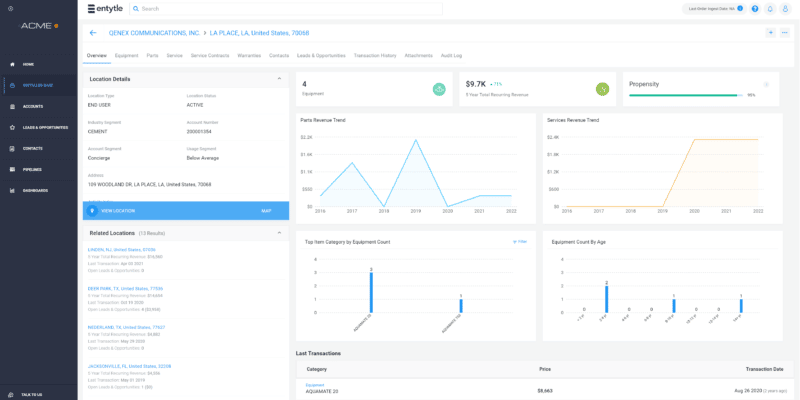This screenshot has width=800, height=400.
Task: Open the NEDERLAND, TX related location
Action: coord(126,327)
